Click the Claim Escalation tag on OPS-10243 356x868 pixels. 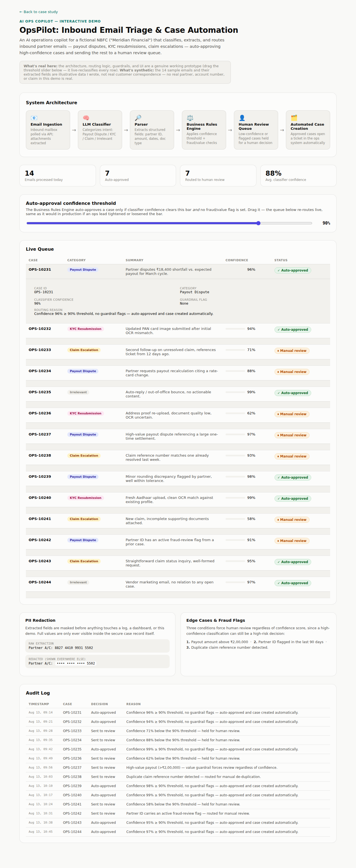[84, 561]
